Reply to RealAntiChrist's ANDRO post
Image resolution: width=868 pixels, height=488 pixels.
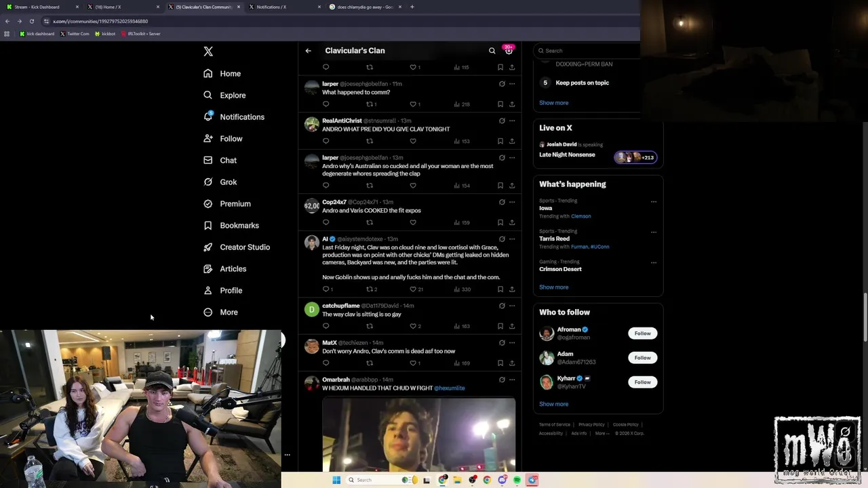pyautogui.click(x=325, y=141)
